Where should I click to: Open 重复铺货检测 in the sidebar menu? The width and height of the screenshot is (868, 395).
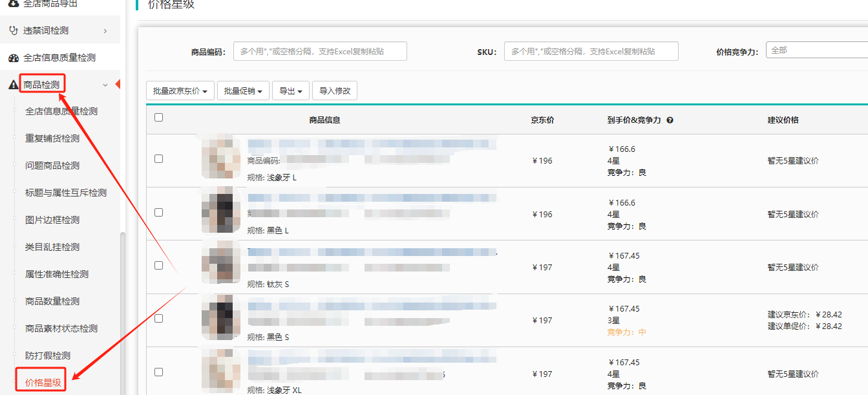coord(52,138)
